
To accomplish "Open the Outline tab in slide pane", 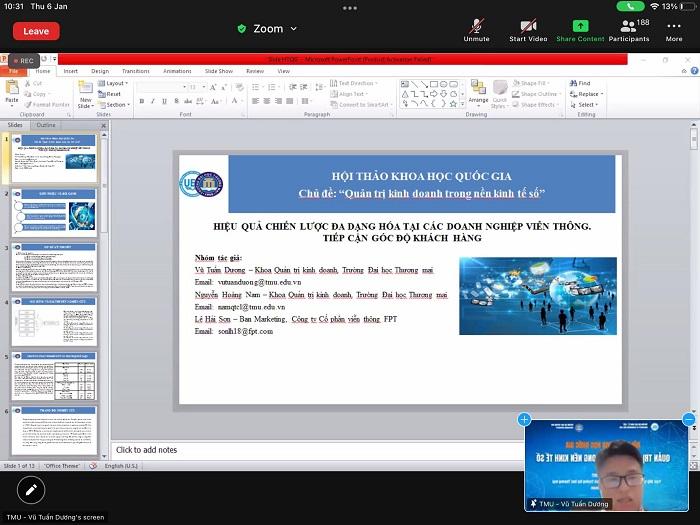I will pos(46,125).
